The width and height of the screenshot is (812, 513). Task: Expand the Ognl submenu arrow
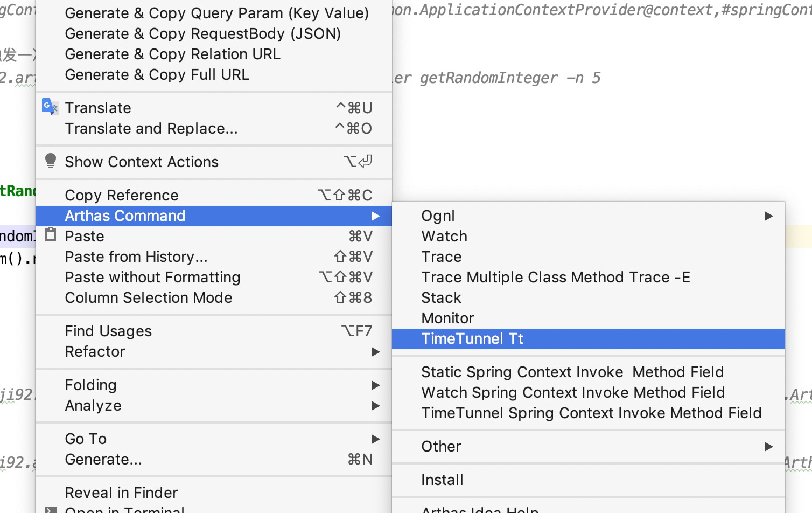(x=768, y=216)
